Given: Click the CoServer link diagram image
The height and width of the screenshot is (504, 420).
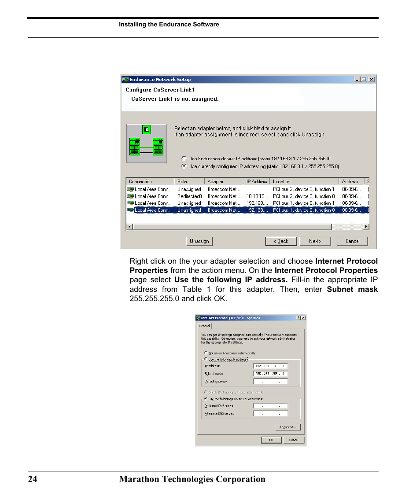Looking at the screenshot, I should 147,143.
